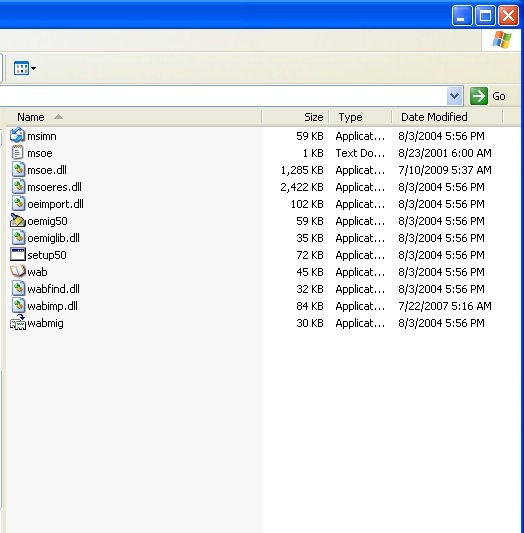Viewport: 524px width, 533px height.
Task: Click the green Go button
Action: [488, 96]
